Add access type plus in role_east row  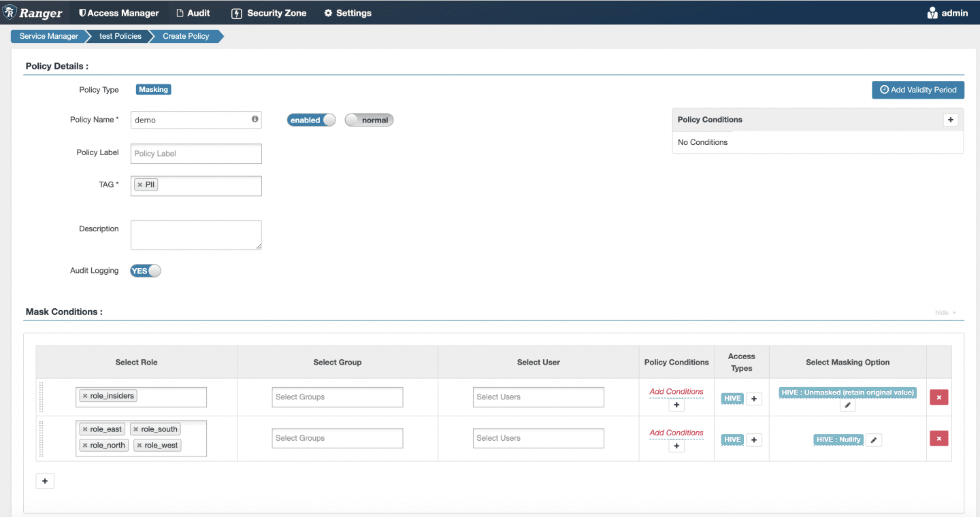(x=754, y=440)
